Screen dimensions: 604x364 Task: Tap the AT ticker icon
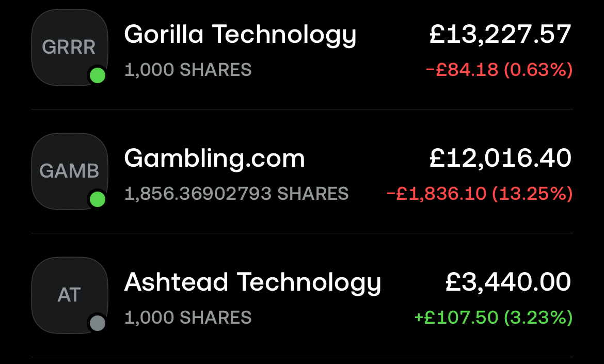point(69,295)
